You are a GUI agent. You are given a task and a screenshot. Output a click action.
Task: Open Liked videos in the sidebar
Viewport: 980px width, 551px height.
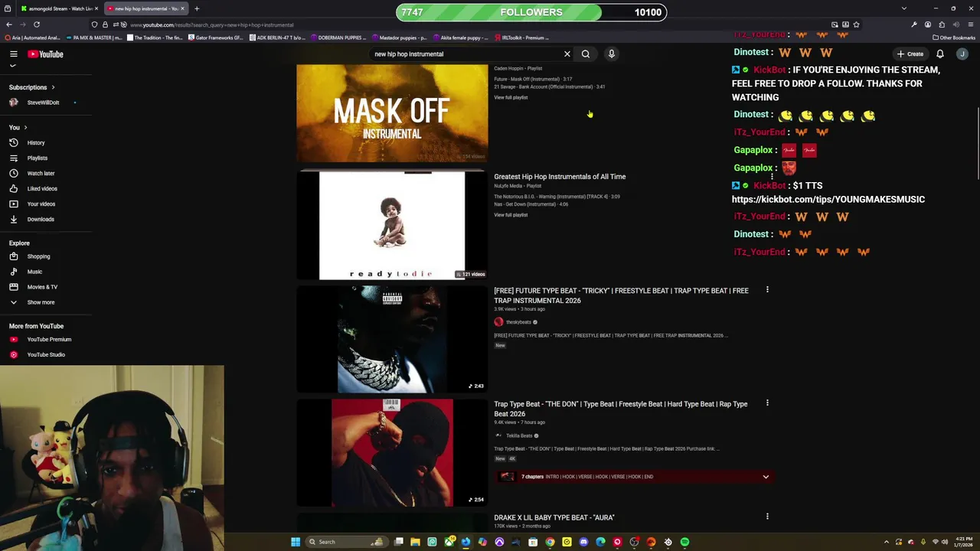tap(42, 188)
